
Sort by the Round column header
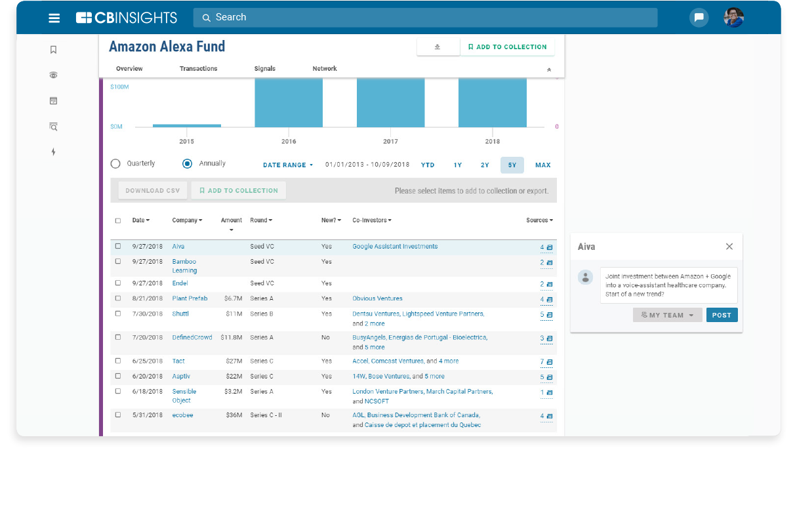(x=261, y=220)
